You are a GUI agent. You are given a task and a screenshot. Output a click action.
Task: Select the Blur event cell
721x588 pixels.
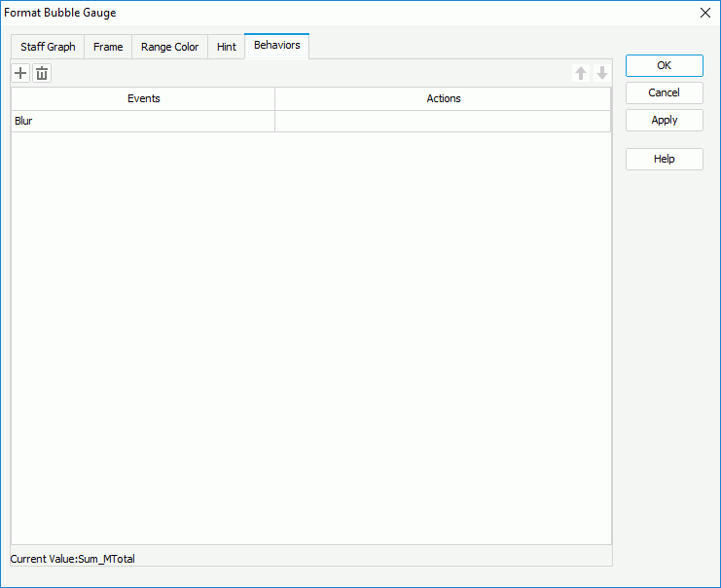pyautogui.click(x=143, y=122)
